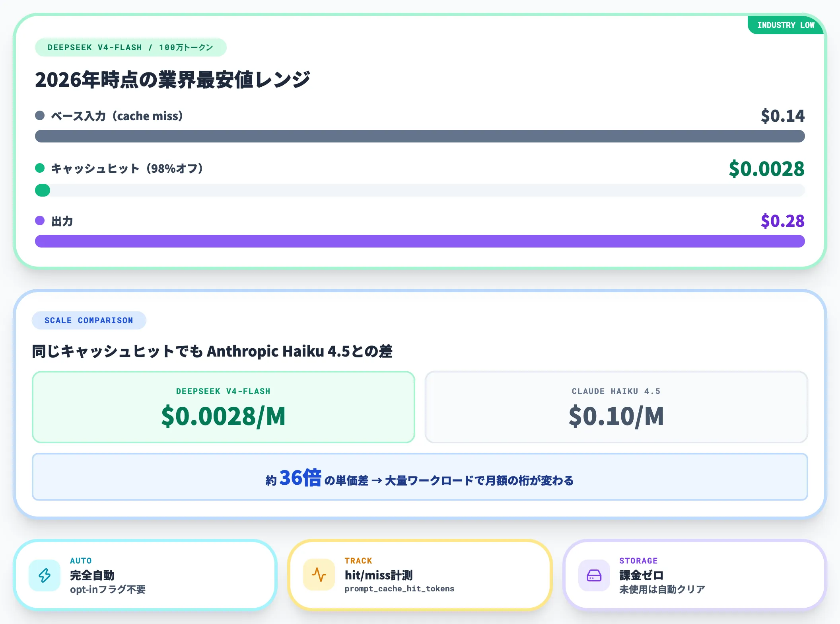The width and height of the screenshot is (840, 624).
Task: Click the 出力 label text
Action: pos(62,221)
